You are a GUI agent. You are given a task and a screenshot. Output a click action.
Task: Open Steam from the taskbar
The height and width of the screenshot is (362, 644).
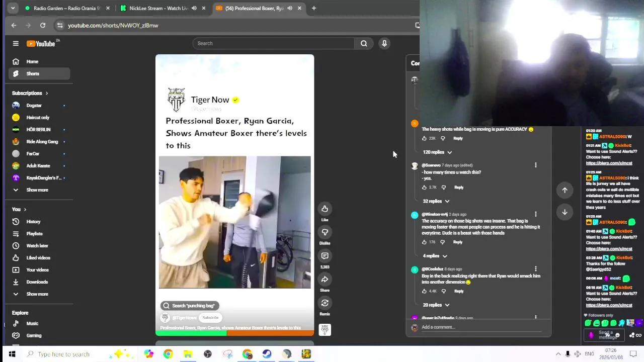coord(267,354)
